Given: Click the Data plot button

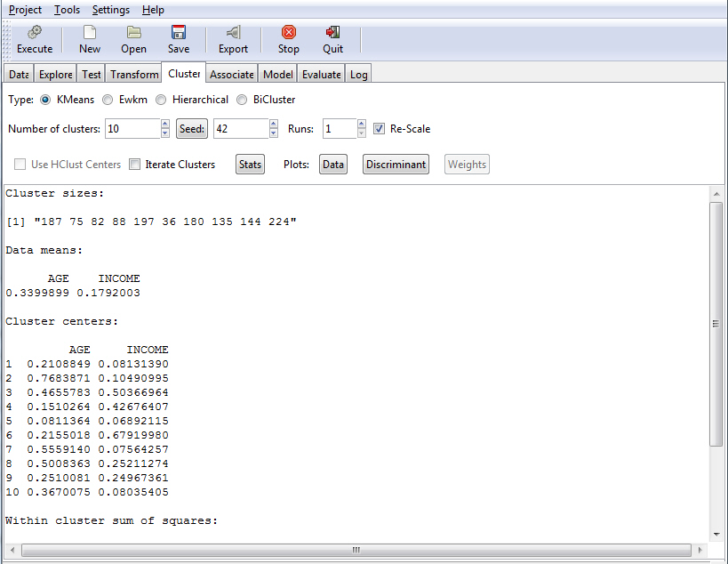Looking at the screenshot, I should click(x=333, y=165).
